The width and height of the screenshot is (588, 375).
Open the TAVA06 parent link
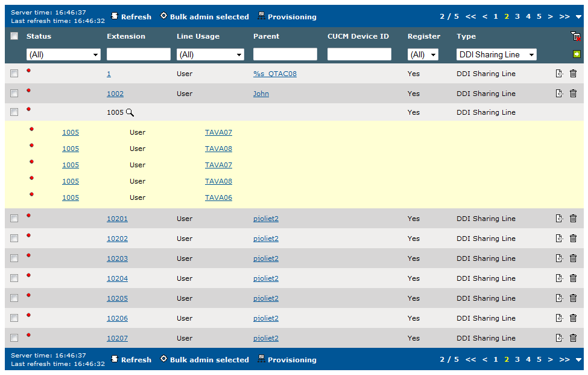(219, 197)
